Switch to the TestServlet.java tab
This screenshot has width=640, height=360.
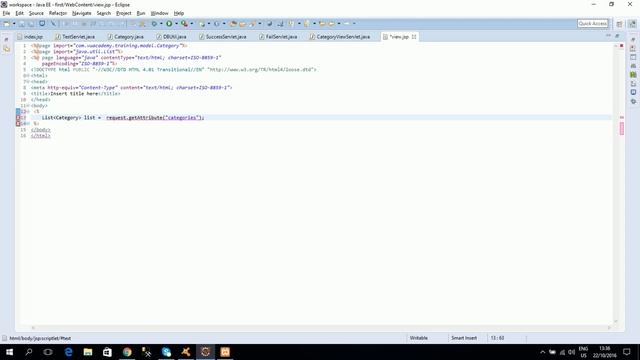coord(75,37)
